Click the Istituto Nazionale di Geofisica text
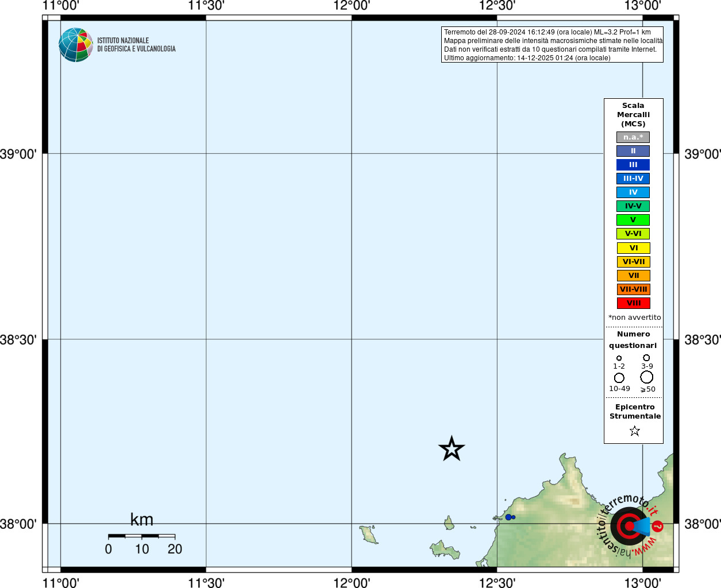 click(136, 45)
